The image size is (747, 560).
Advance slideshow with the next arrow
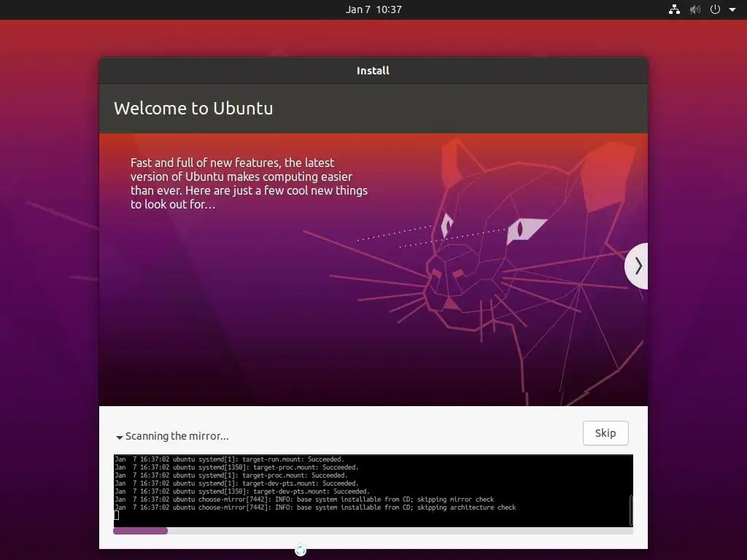(x=637, y=265)
